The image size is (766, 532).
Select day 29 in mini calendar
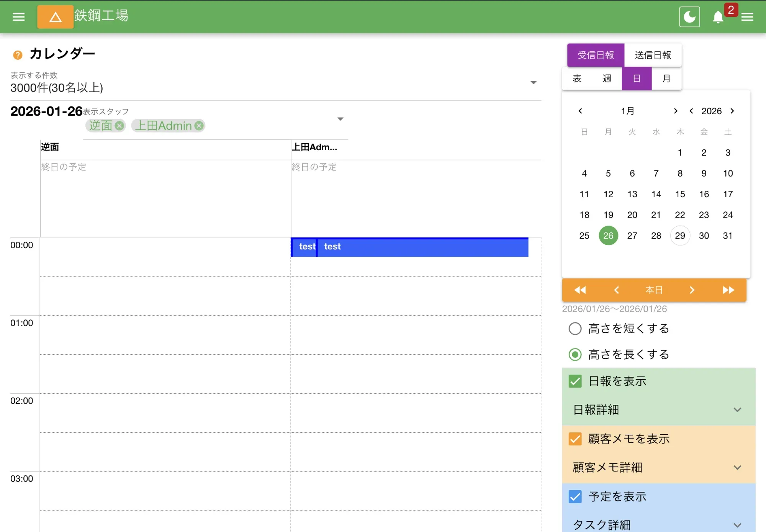(680, 236)
